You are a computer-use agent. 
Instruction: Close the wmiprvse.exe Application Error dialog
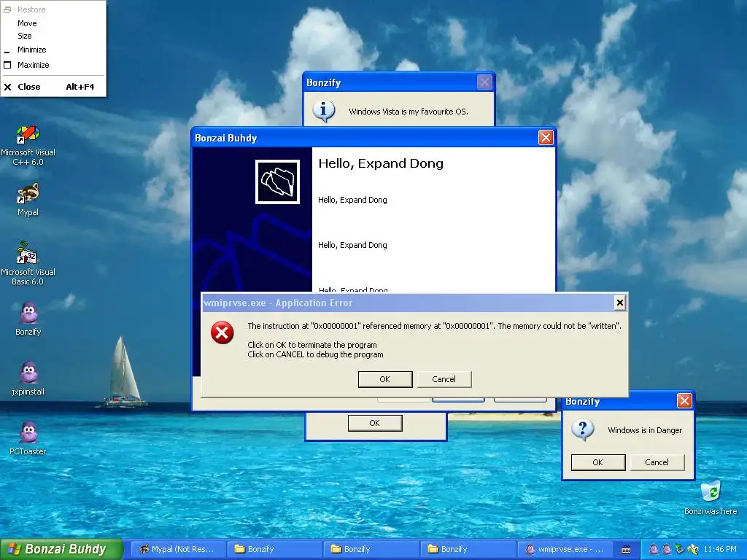pyautogui.click(x=619, y=303)
